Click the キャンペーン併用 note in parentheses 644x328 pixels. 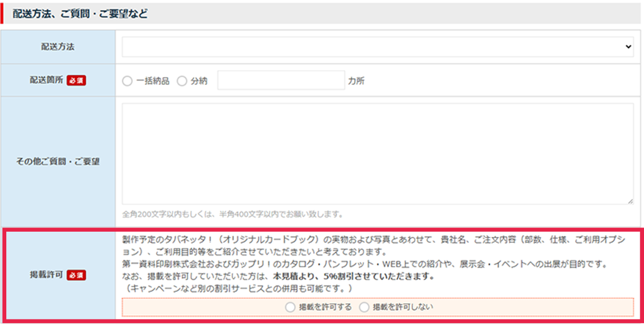point(235,290)
